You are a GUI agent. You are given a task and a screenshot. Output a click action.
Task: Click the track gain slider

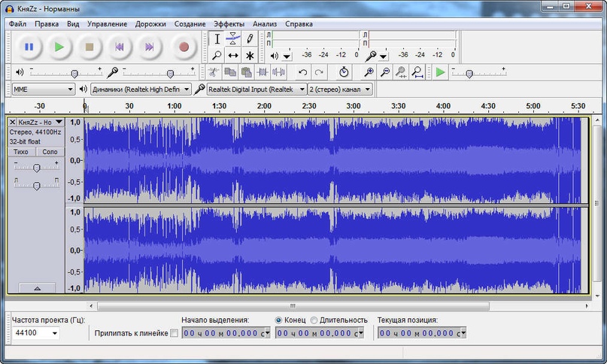click(36, 168)
